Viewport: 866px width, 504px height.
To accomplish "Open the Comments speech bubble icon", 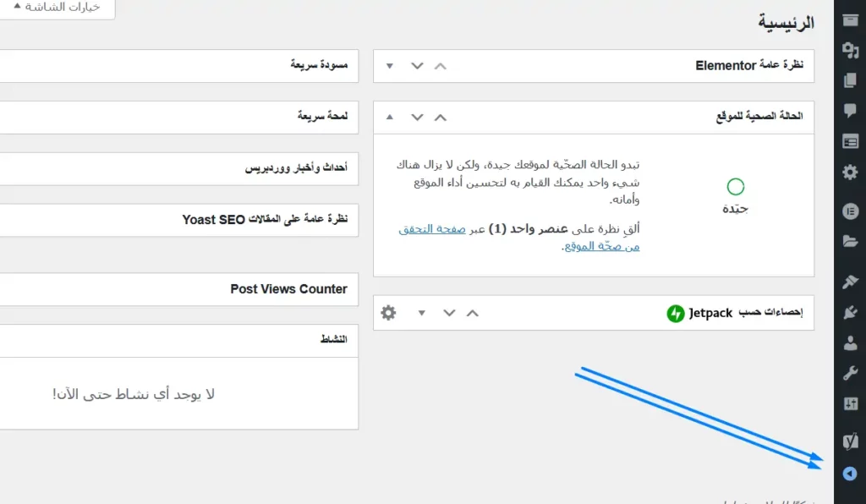I will pyautogui.click(x=850, y=111).
